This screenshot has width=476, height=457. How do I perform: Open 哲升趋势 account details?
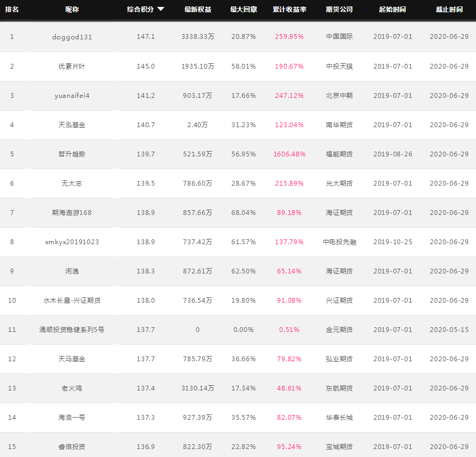(72, 154)
